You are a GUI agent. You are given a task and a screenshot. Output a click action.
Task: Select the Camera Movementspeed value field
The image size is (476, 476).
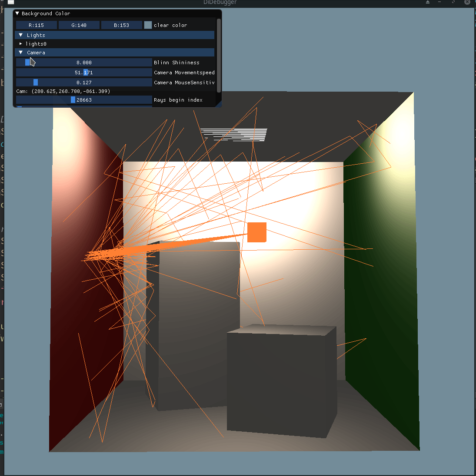click(x=84, y=72)
